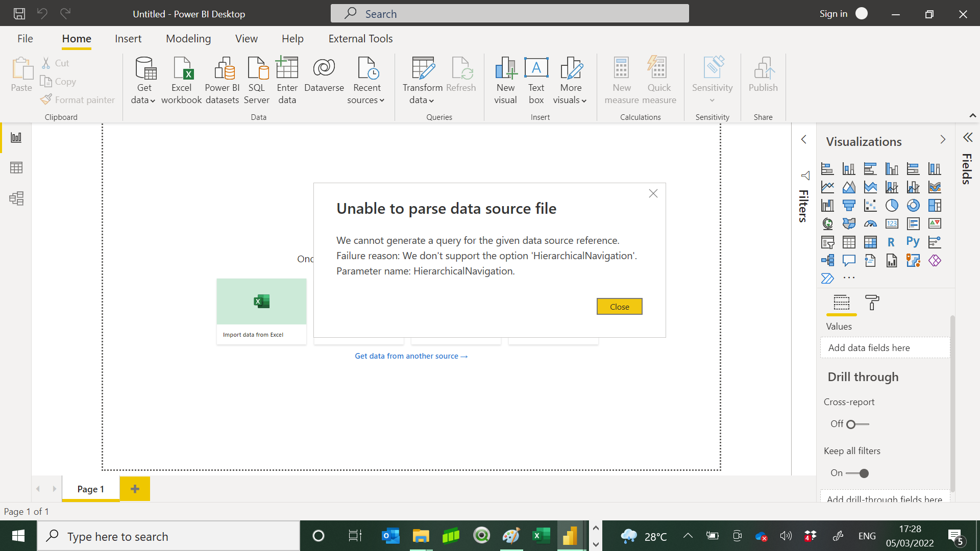Open Report view in left sidebar
Screen dimensions: 980x551
pyautogui.click(x=16, y=138)
